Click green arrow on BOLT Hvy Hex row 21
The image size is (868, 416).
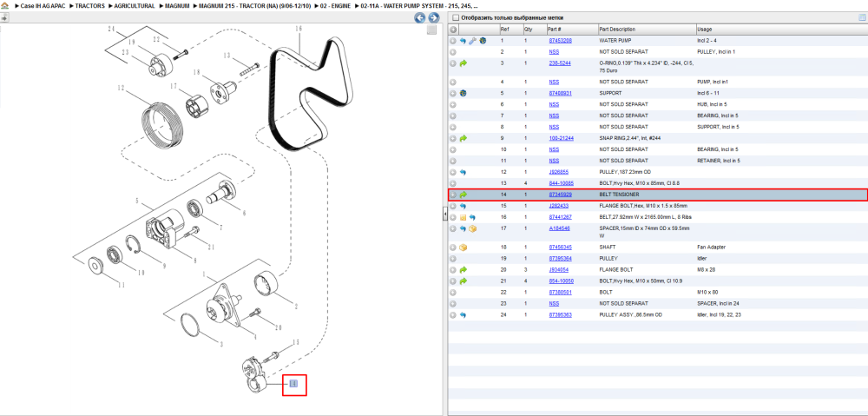[x=464, y=281]
